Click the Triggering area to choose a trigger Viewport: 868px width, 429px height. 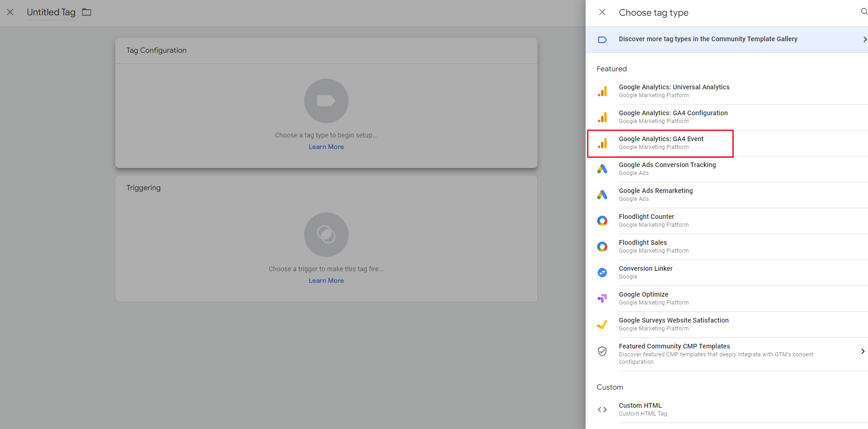tap(326, 238)
